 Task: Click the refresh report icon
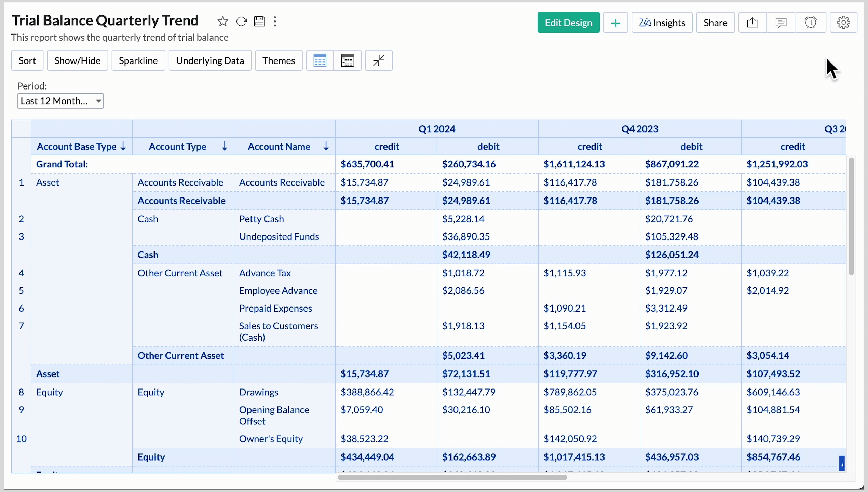coord(241,22)
